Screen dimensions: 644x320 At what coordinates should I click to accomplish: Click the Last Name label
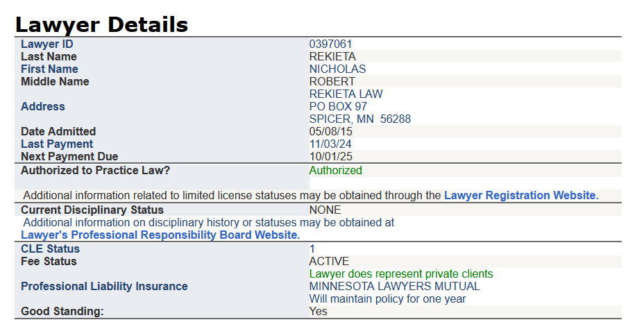(49, 56)
